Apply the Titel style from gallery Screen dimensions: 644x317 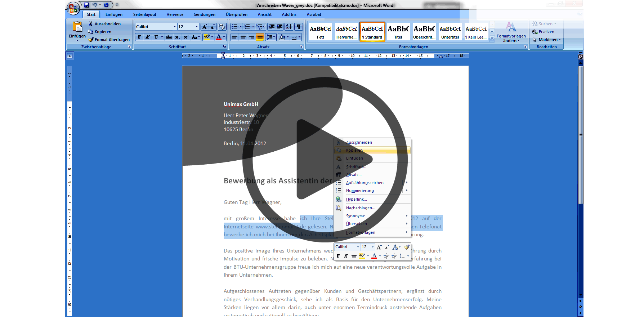[x=398, y=32]
